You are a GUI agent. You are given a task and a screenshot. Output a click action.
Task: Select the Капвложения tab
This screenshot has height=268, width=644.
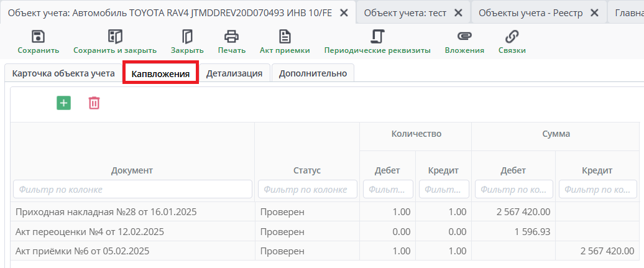click(160, 74)
